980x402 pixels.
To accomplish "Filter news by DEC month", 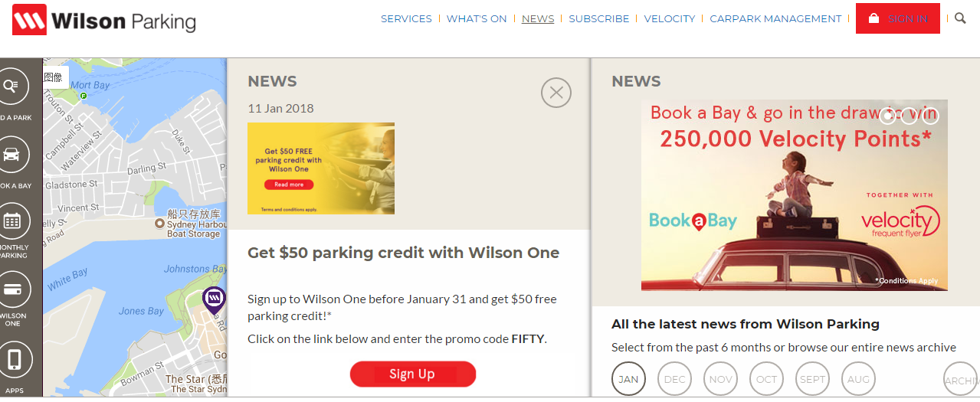I will [x=674, y=379].
